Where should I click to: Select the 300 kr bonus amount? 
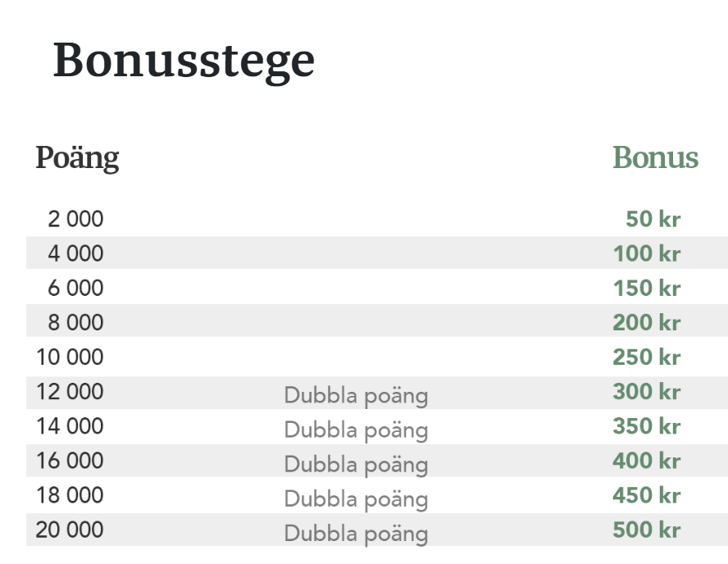point(647,391)
